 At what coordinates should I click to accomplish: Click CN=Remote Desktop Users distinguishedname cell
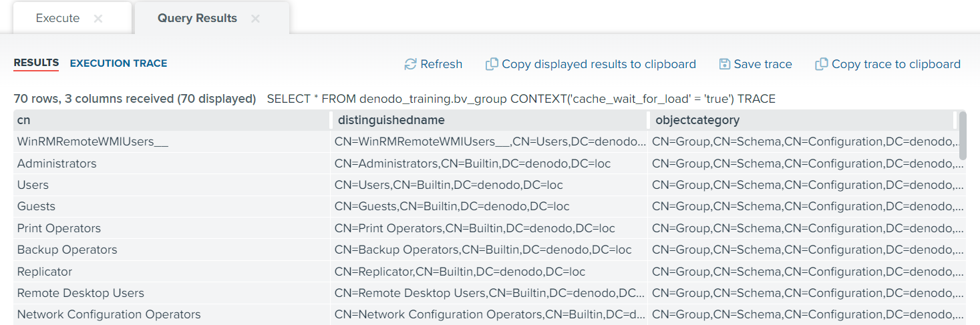tap(489, 293)
